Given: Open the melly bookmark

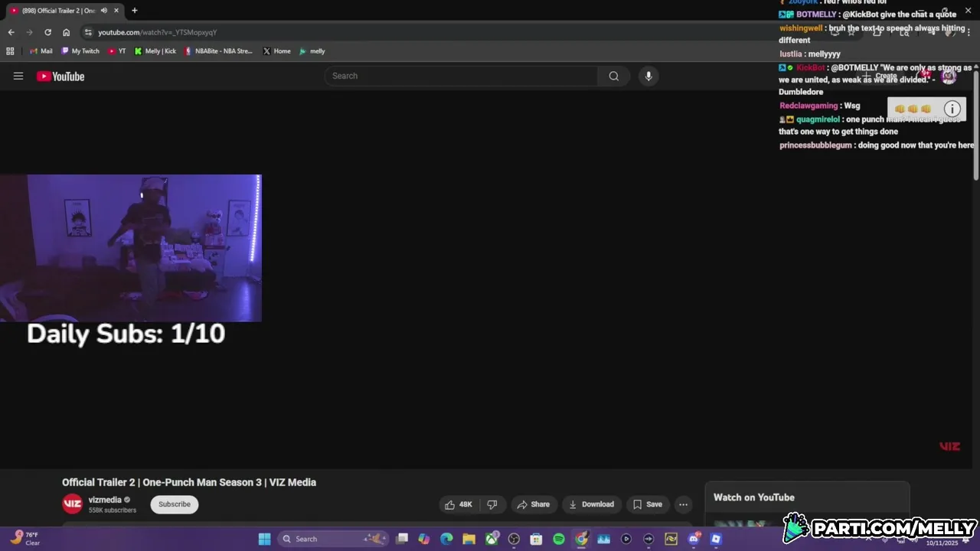Looking at the screenshot, I should coord(312,51).
